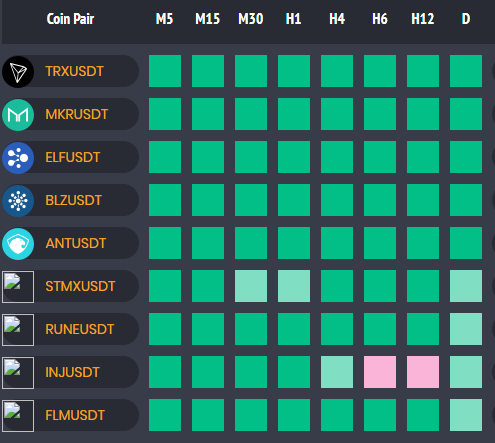Click the green H12 cell for ELFUSDT
Viewport: 495px width, 443px height.
pos(423,157)
